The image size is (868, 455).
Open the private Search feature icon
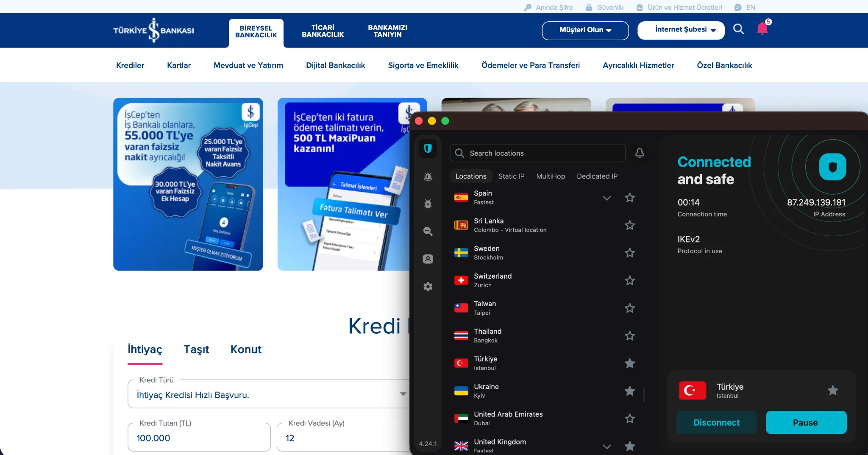(428, 231)
